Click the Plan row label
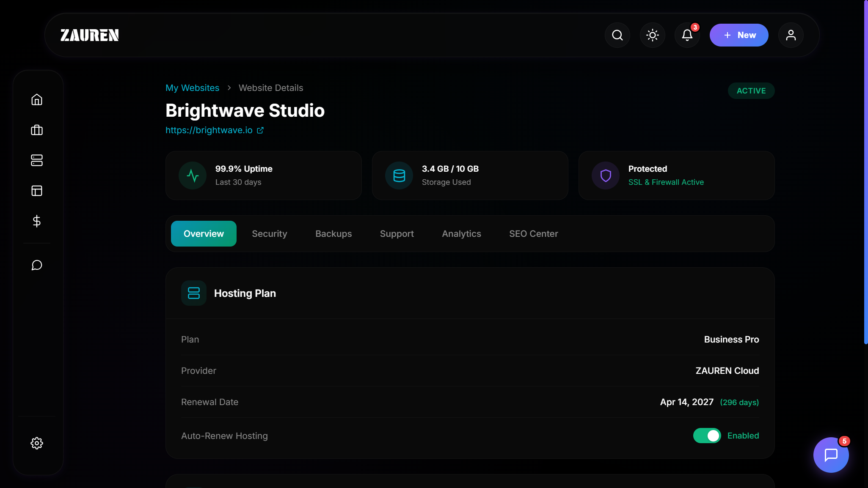This screenshot has height=488, width=868. 190,340
